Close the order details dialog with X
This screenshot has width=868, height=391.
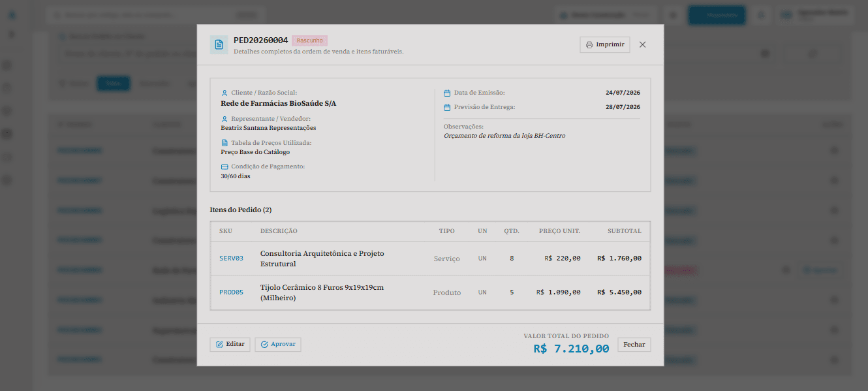[x=642, y=44]
